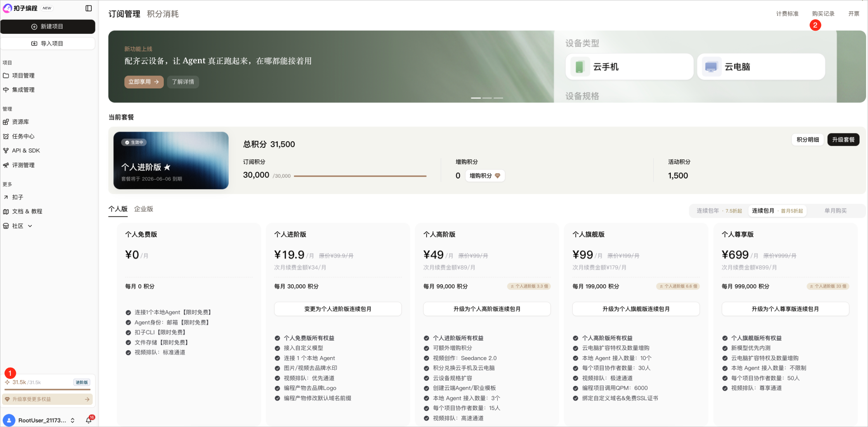868x427 pixels.
Task: Open 购买记录 link
Action: (823, 14)
